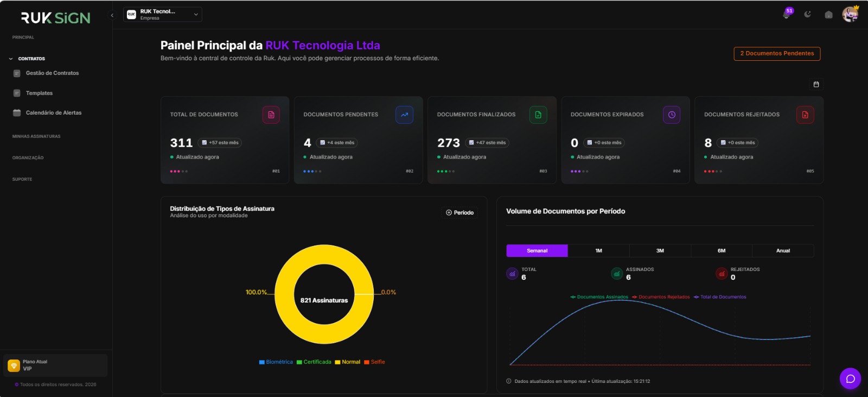The width and height of the screenshot is (868, 397).
Task: Click the Rejeitados red stat icon
Action: coord(722,274)
